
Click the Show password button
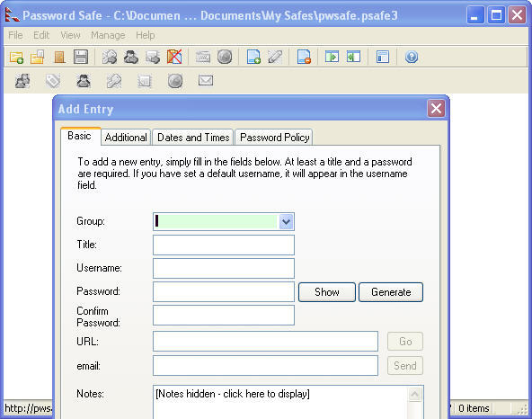coord(327,292)
